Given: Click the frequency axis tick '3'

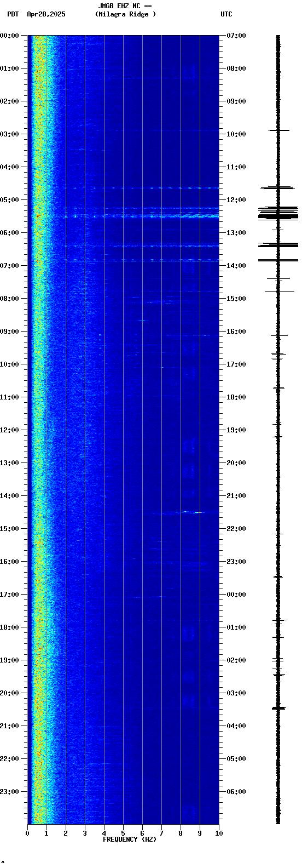Looking at the screenshot, I should click(85, 833).
